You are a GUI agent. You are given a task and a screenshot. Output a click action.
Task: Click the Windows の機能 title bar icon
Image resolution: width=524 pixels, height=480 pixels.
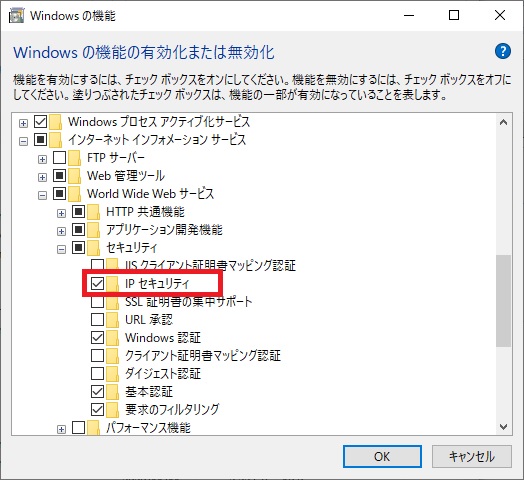[x=16, y=15]
